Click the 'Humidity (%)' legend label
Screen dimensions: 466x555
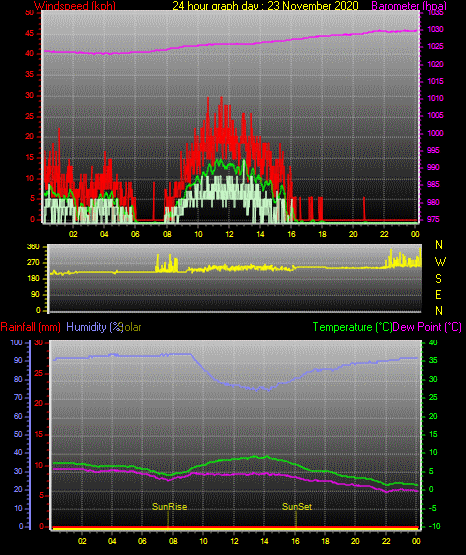(94, 327)
